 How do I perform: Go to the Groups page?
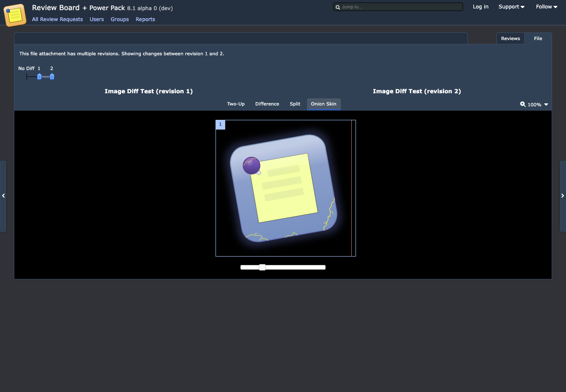[120, 19]
